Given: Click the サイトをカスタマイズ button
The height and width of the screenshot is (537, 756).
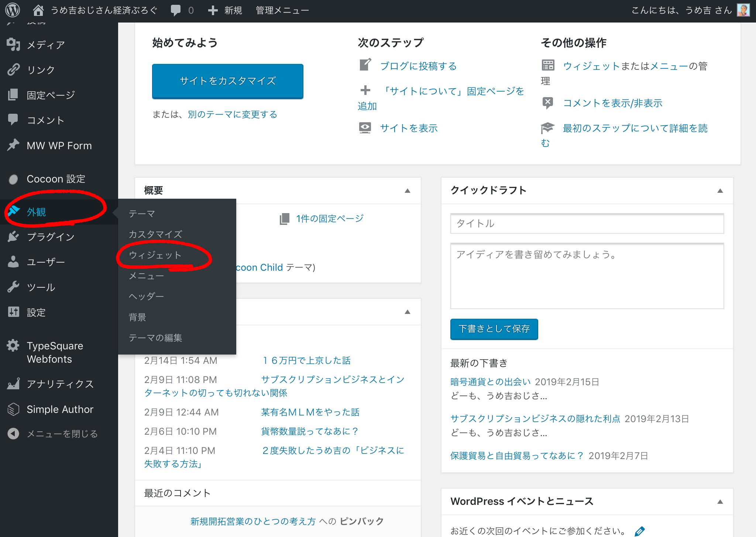Looking at the screenshot, I should tap(227, 81).
